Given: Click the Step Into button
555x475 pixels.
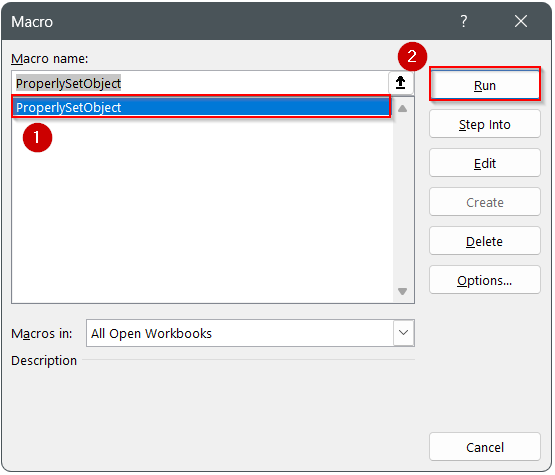Looking at the screenshot, I should tap(485, 124).
